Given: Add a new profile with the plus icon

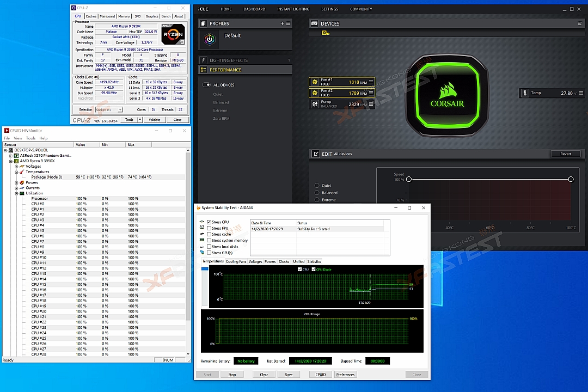Looking at the screenshot, I should tap(283, 23).
